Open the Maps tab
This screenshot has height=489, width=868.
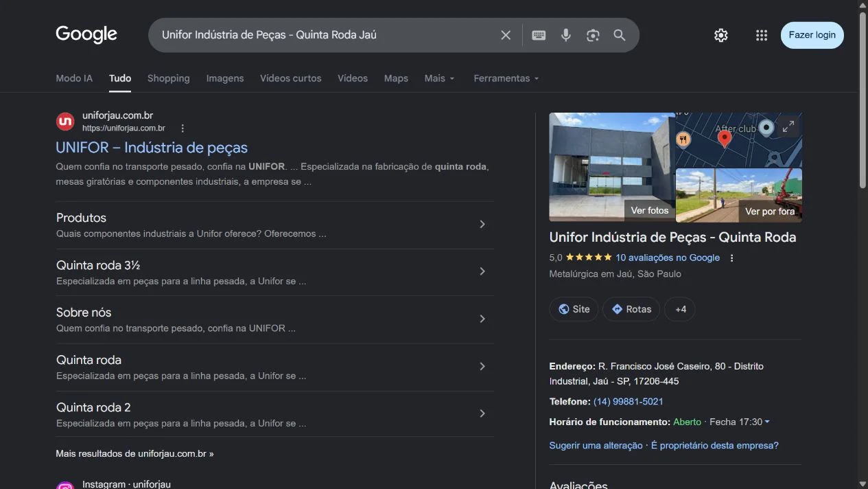click(396, 78)
